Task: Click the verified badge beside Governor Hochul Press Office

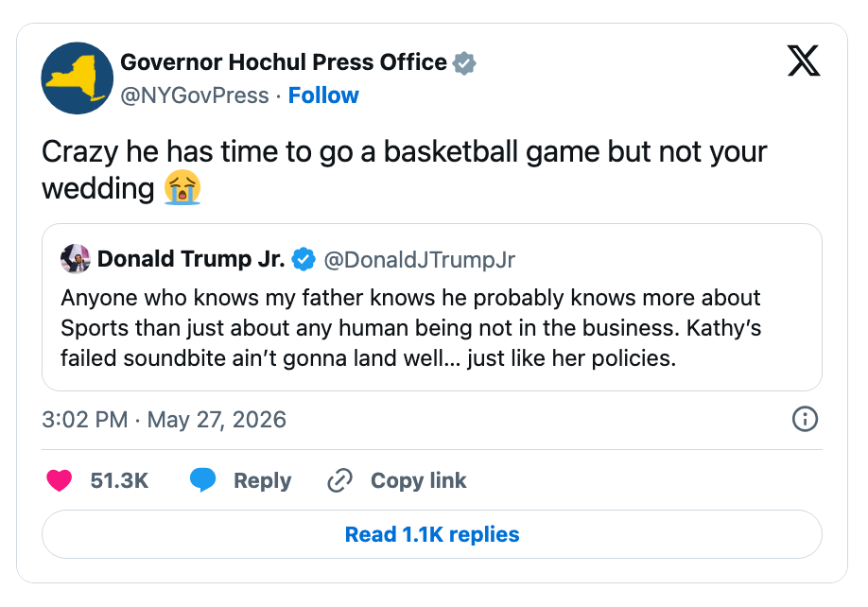Action: [x=464, y=62]
